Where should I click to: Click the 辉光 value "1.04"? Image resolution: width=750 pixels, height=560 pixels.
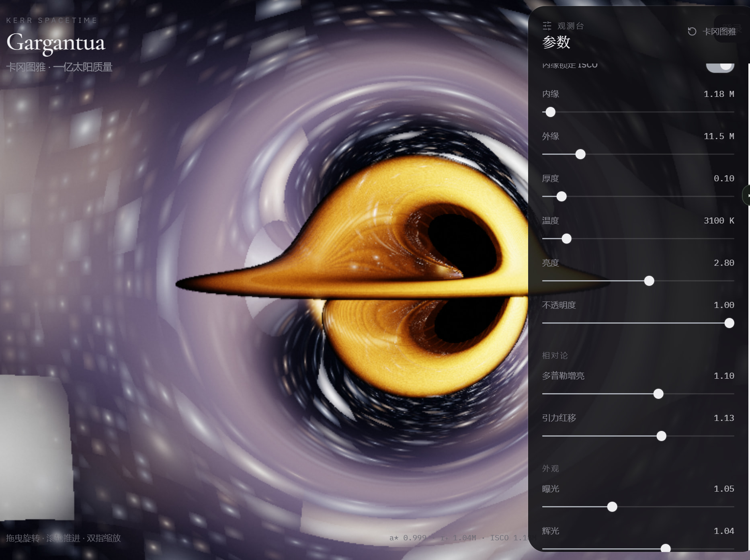click(724, 531)
